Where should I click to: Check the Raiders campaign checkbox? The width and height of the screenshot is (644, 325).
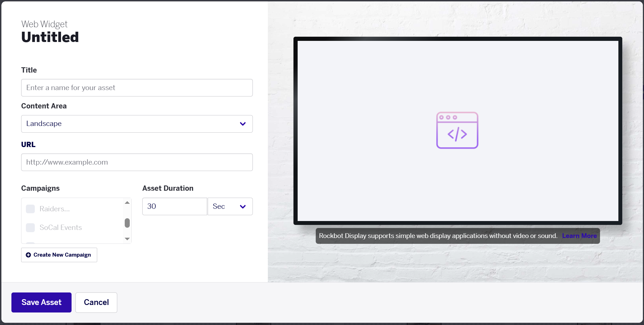[30, 209]
